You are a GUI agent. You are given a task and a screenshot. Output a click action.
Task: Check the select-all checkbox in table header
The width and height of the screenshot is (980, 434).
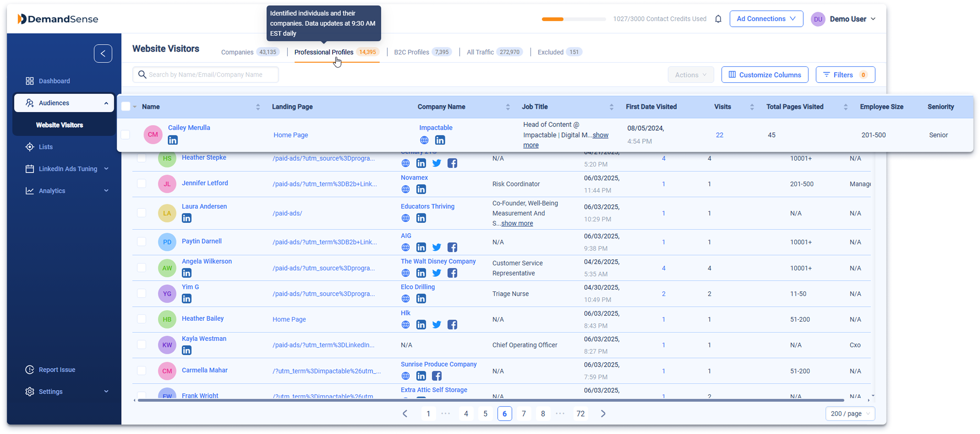pyautogui.click(x=126, y=106)
